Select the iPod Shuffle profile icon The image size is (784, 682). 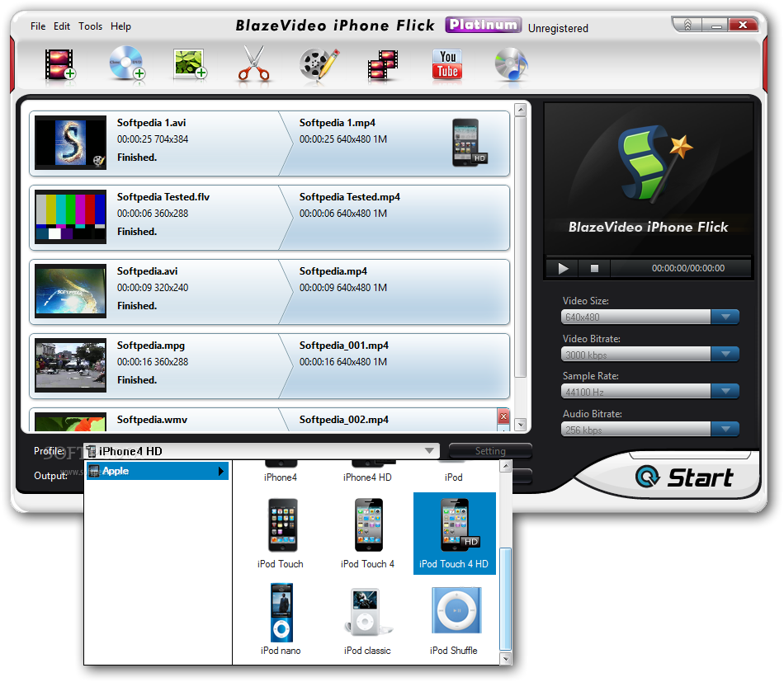[456, 610]
